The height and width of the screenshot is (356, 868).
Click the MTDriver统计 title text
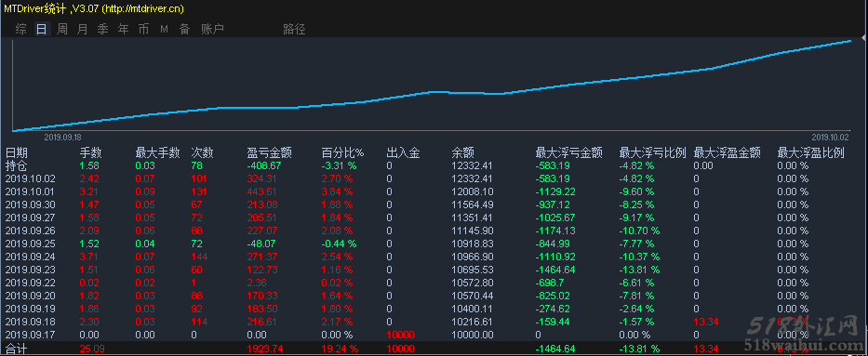coord(35,8)
